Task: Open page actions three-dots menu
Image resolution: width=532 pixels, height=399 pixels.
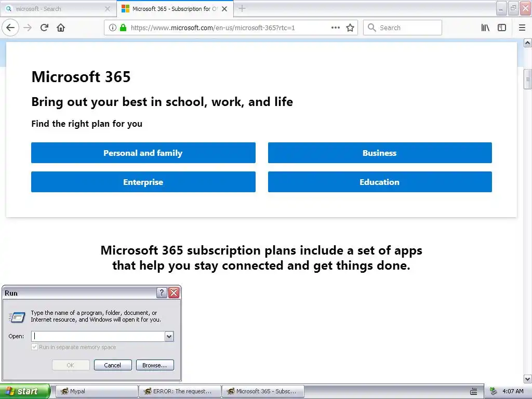Action: [335, 28]
